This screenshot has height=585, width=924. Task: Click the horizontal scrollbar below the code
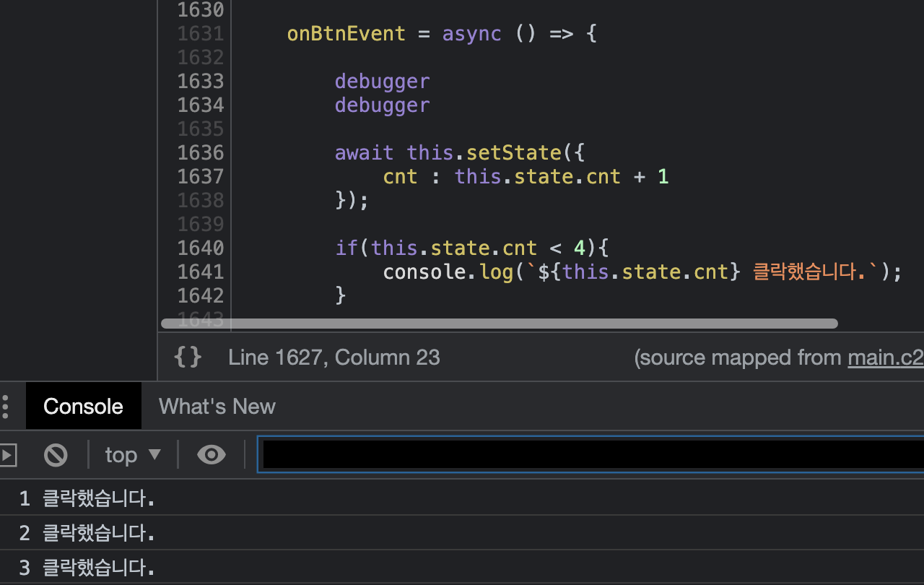(498, 323)
